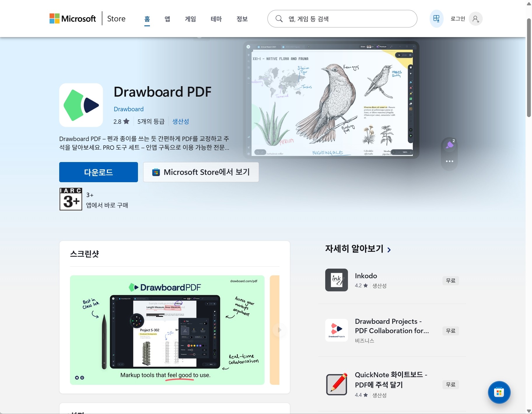Image resolution: width=532 pixels, height=414 pixels.
Task: Click the Inkodo app icon
Action: (x=337, y=280)
